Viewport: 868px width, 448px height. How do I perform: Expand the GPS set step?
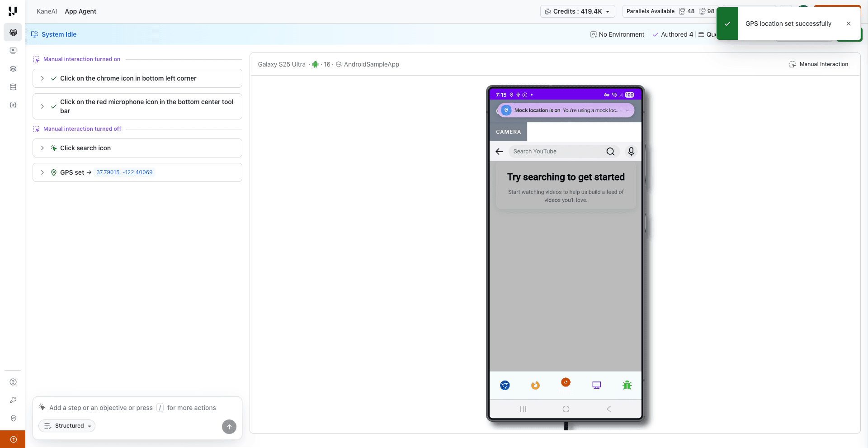click(42, 172)
